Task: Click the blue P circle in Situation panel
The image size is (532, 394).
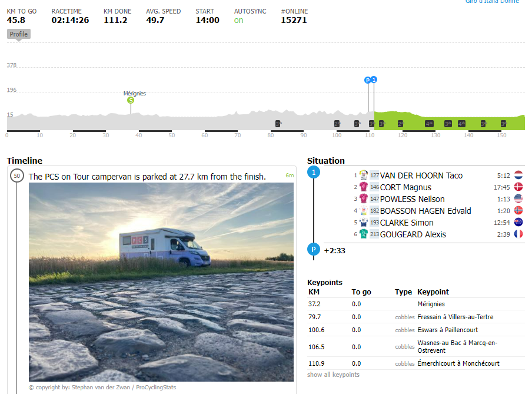Action: click(x=314, y=250)
